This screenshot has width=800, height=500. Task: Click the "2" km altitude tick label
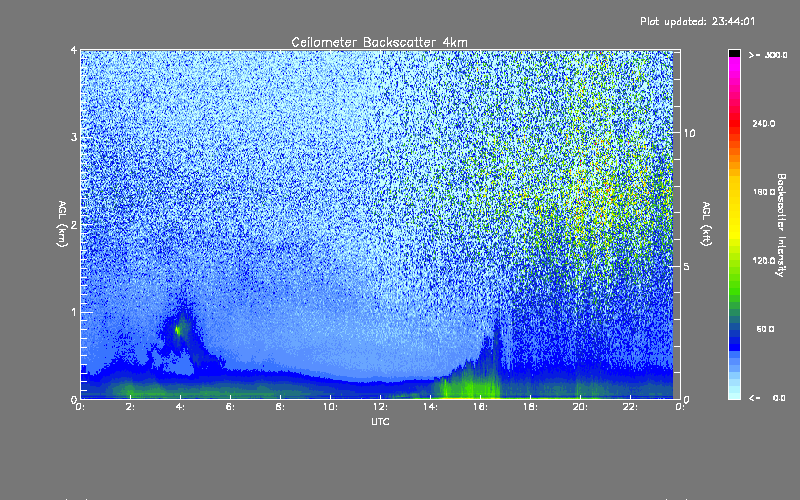point(74,224)
